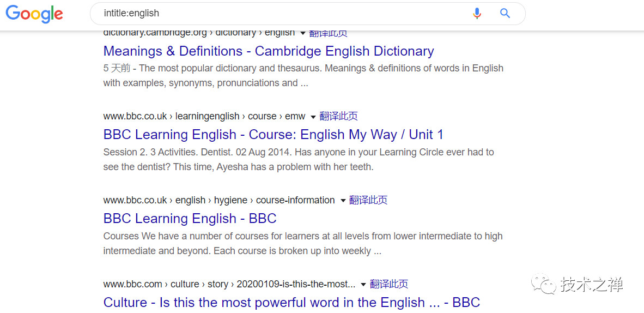Viewport: 644px width, 313px height.
Task: Click snippet 'Courses We have a number of courses'
Action: coord(303,244)
